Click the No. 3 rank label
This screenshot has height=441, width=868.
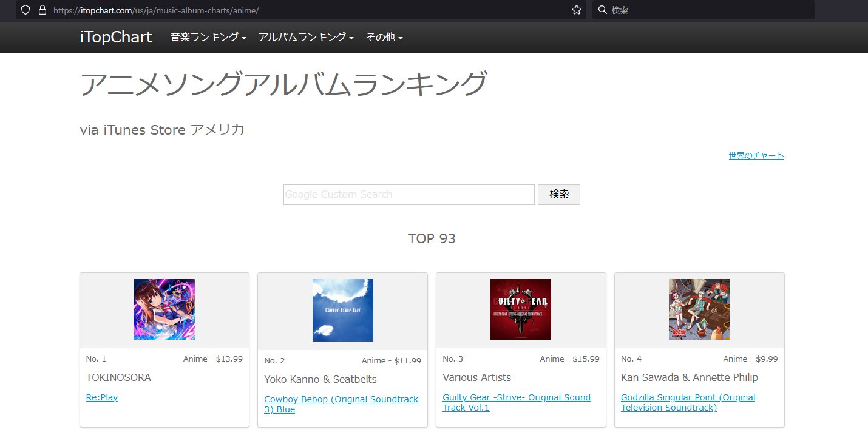pos(453,359)
